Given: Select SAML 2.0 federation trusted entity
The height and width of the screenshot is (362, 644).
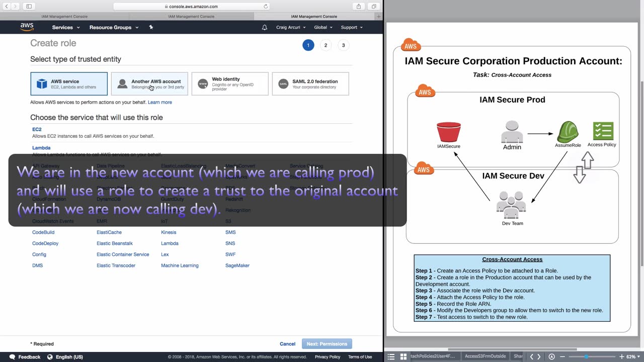Looking at the screenshot, I should click(x=310, y=84).
